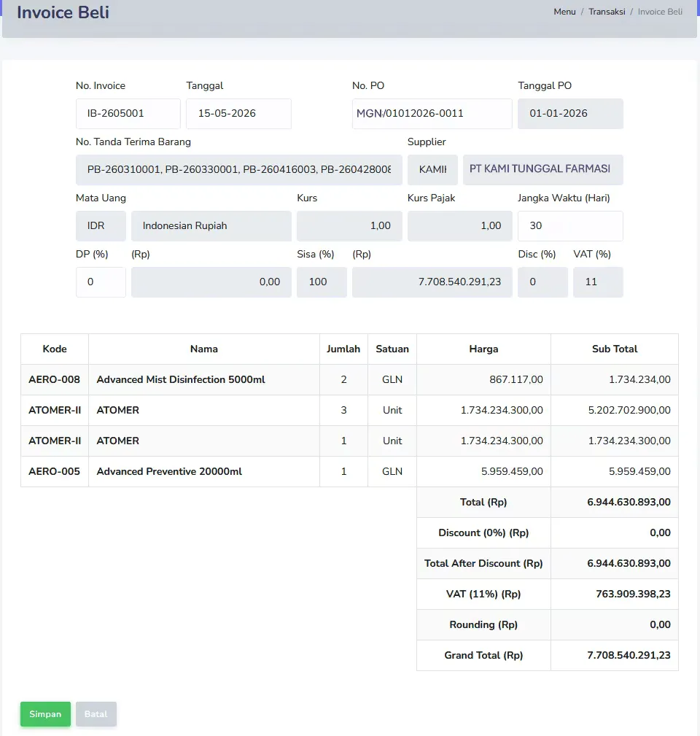Image resolution: width=700 pixels, height=736 pixels.
Task: Click the Supplier code field KAMII
Action: [x=432, y=169]
